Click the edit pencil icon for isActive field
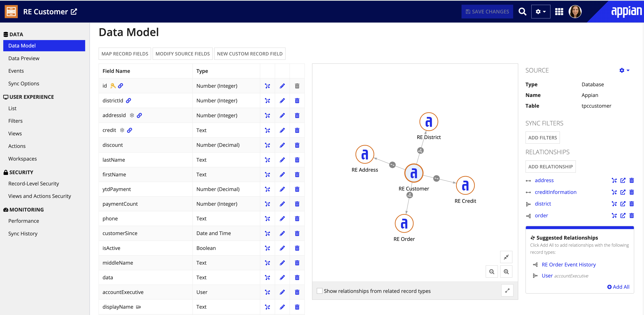 [x=282, y=248]
